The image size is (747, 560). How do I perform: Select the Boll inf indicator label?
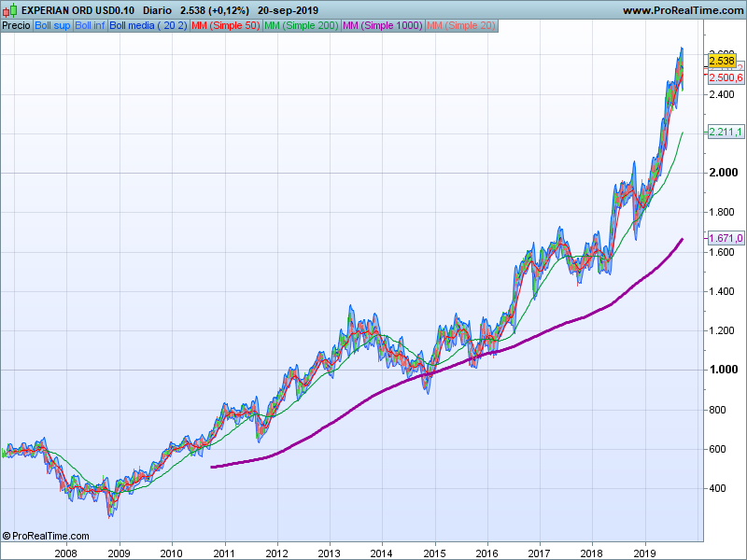click(90, 26)
